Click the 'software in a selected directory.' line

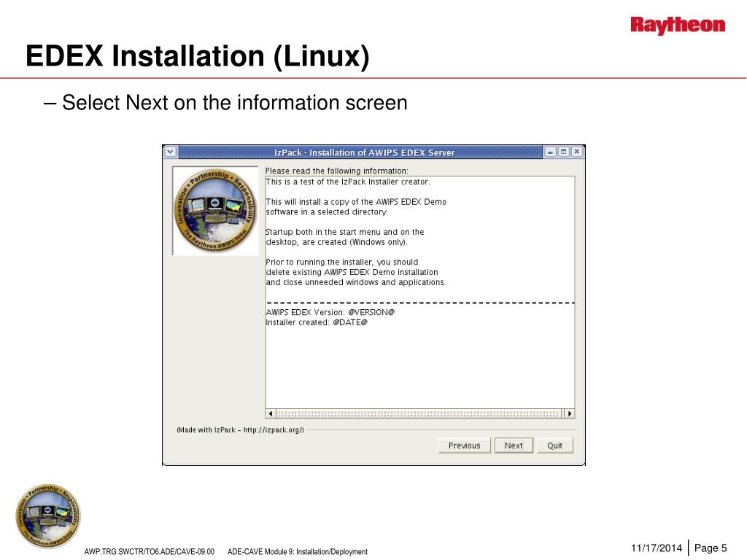coord(326,211)
